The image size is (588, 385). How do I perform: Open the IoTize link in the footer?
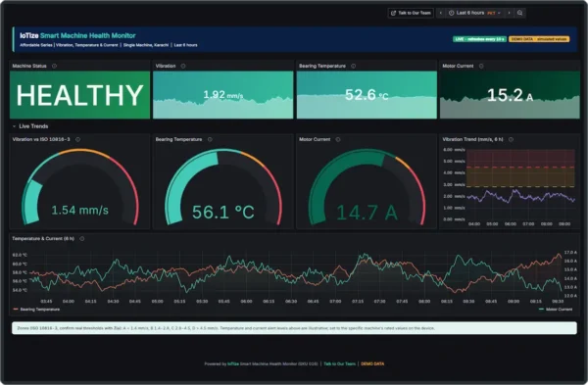[x=233, y=364]
